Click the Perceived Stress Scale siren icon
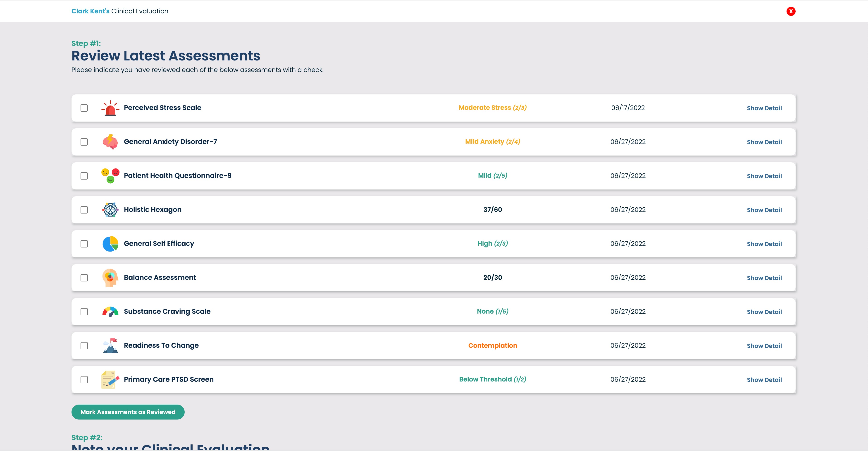 pyautogui.click(x=110, y=108)
